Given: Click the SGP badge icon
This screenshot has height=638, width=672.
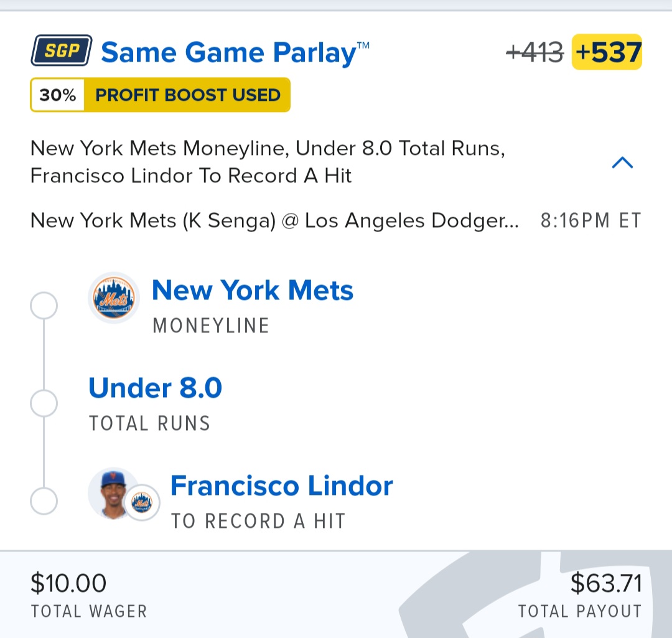Looking at the screenshot, I should tap(61, 50).
